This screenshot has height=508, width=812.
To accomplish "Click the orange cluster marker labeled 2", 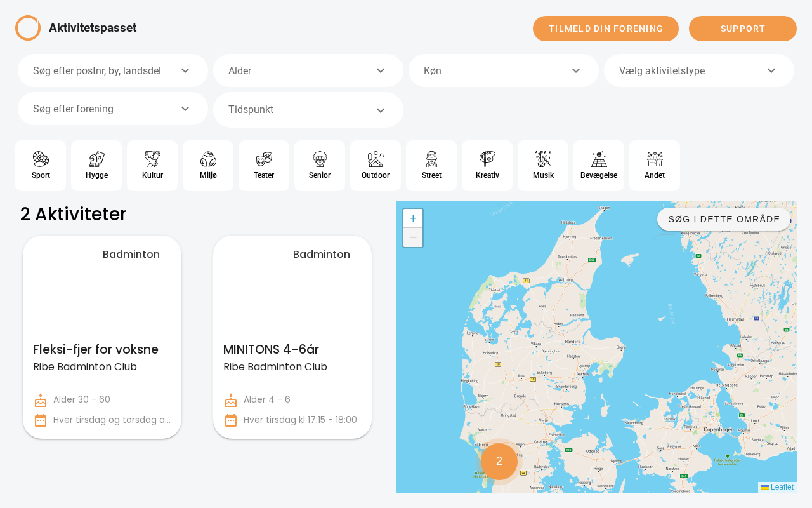I will pos(499,462).
